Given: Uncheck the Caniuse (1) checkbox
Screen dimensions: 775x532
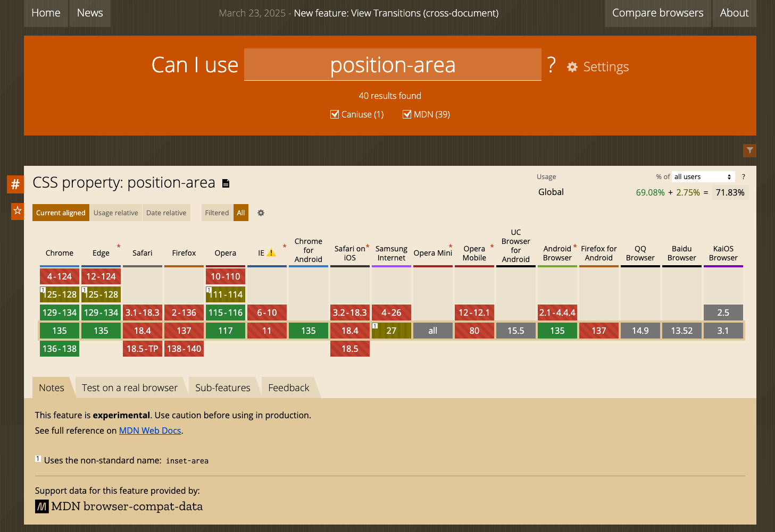Looking at the screenshot, I should [335, 114].
